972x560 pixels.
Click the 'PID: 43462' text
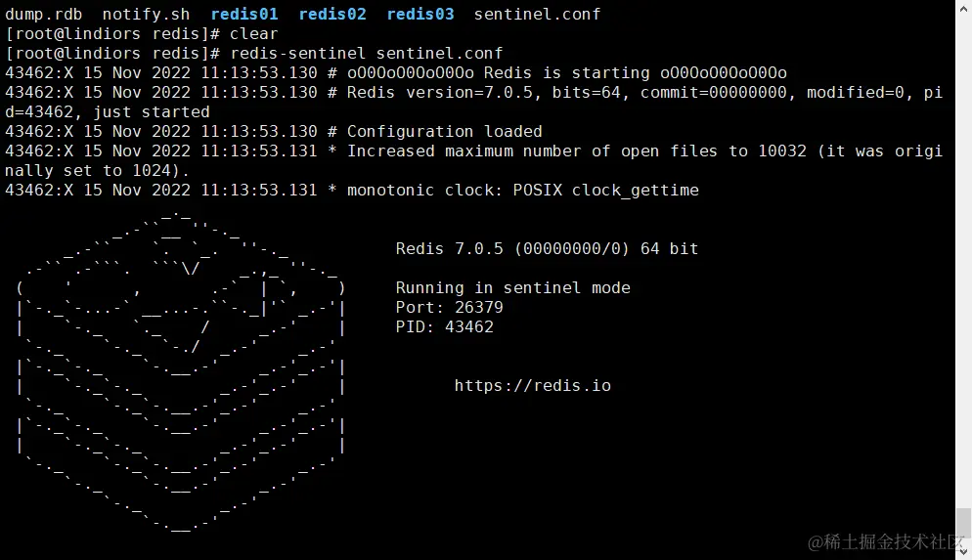(x=444, y=327)
